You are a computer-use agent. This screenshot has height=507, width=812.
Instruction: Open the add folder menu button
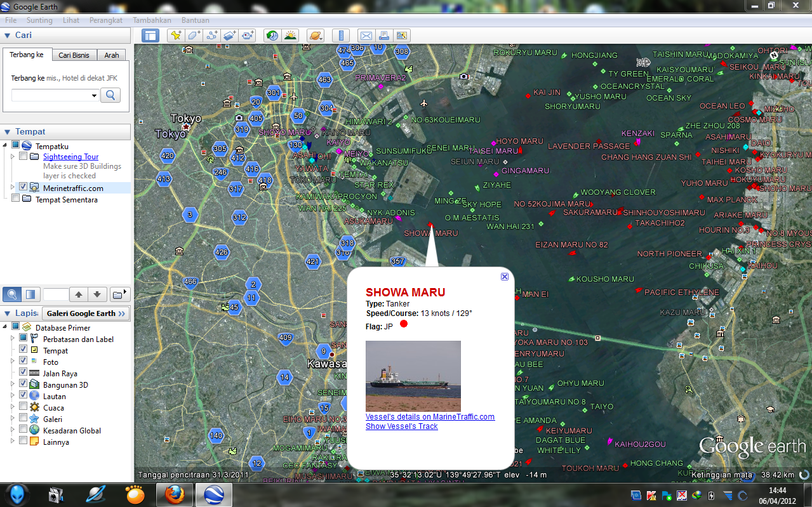(119, 294)
